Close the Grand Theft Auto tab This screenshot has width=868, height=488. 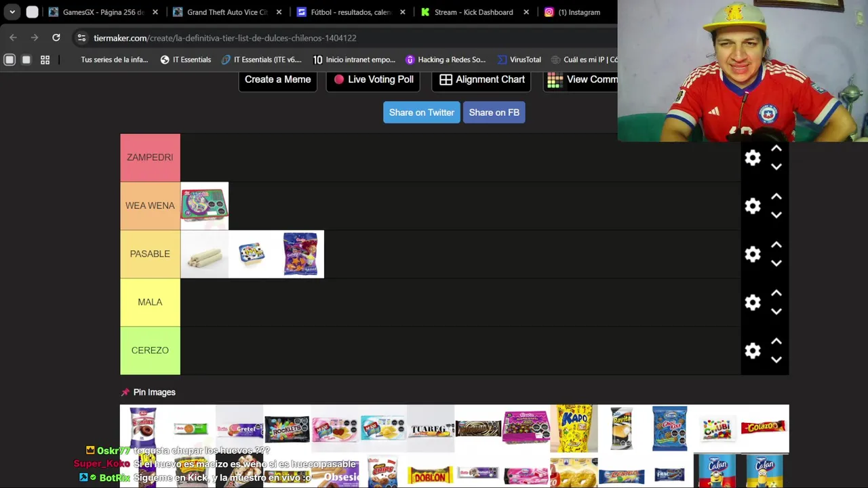pyautogui.click(x=279, y=12)
